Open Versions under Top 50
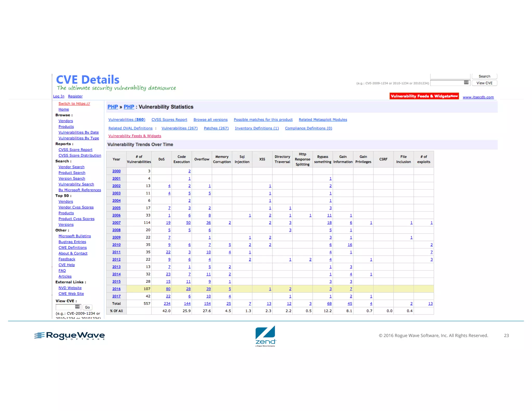This screenshot has width=532, height=411. tap(66, 224)
